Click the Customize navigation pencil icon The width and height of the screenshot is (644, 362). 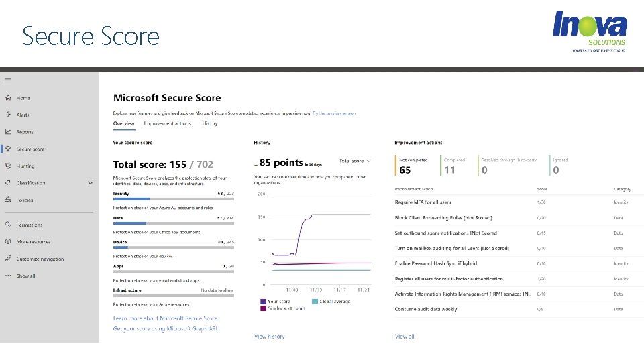(x=8, y=259)
